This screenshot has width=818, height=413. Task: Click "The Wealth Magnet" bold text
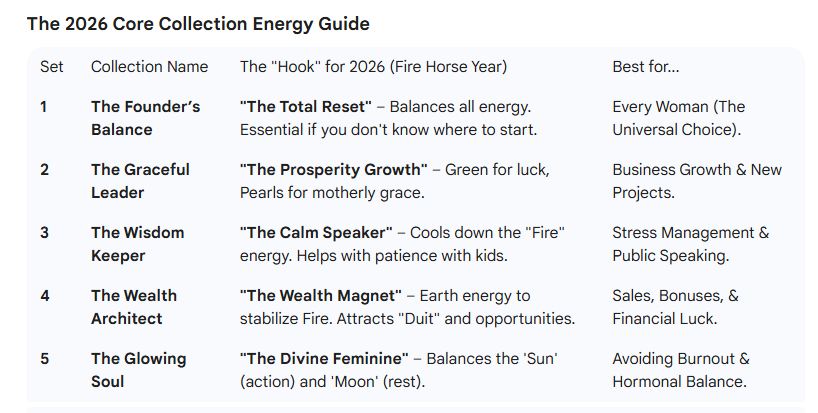pyautogui.click(x=320, y=296)
